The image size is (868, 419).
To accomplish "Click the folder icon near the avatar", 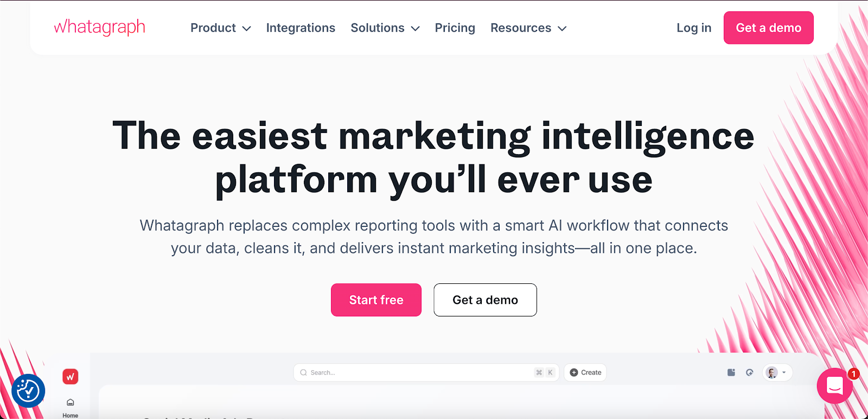I will click(x=731, y=372).
